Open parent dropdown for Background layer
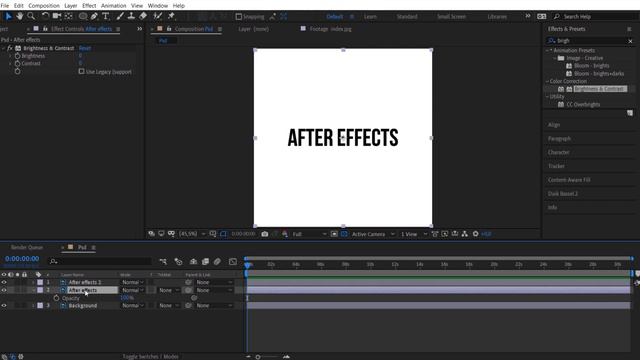The image size is (640, 360). tap(214, 305)
